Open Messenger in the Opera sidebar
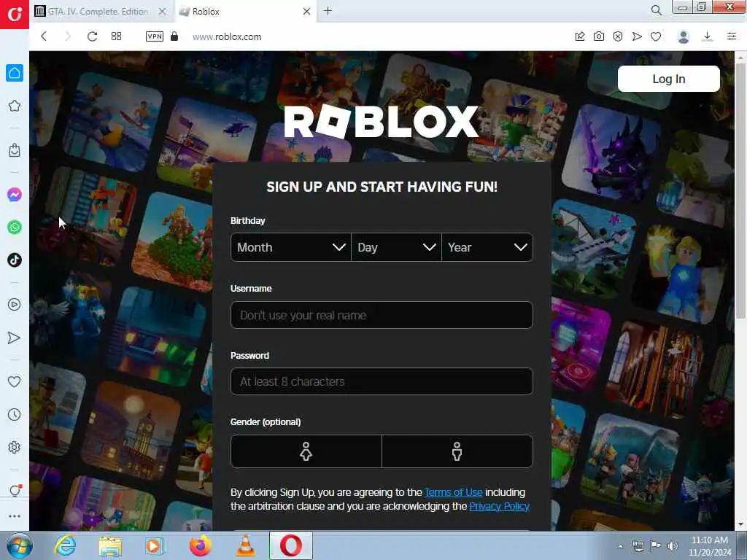 pos(15,195)
